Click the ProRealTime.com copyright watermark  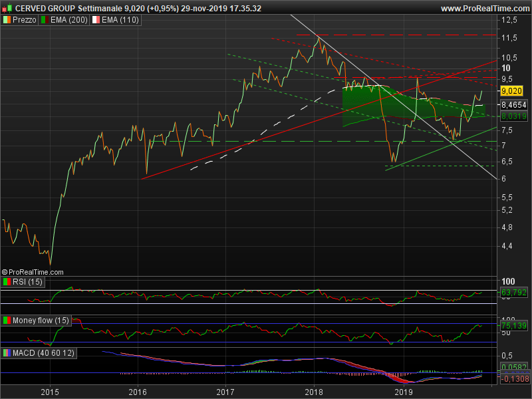[x=33, y=272]
